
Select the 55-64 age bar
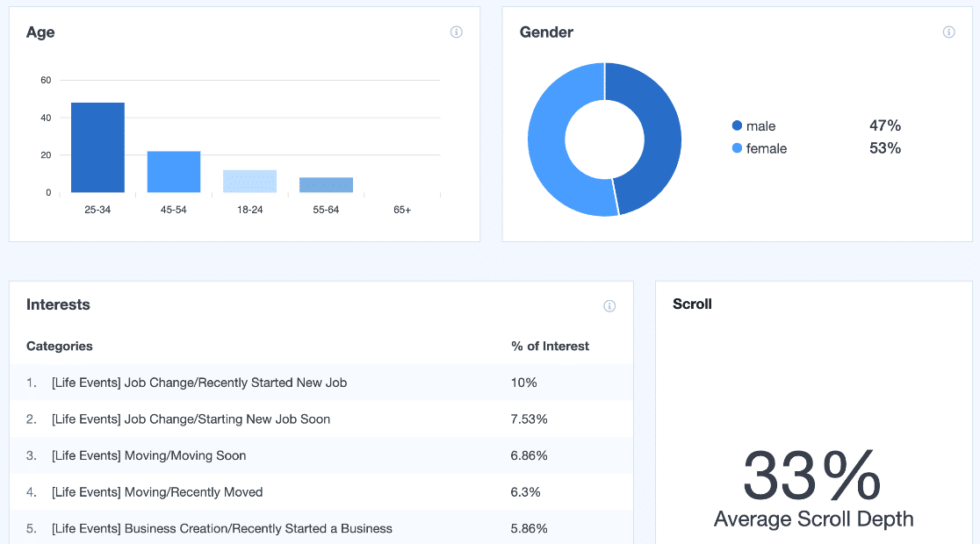click(x=327, y=183)
